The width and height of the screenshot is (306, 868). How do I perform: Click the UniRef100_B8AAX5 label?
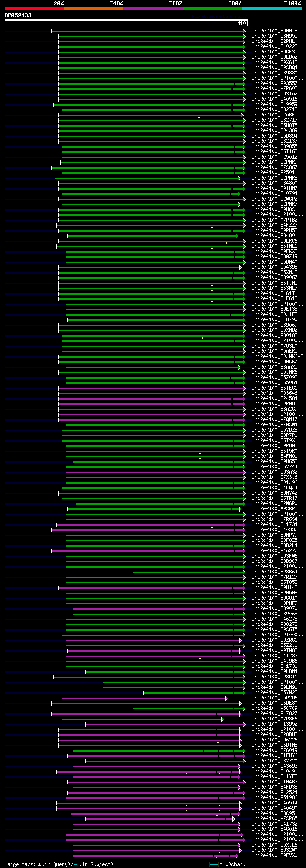click(x=274, y=367)
